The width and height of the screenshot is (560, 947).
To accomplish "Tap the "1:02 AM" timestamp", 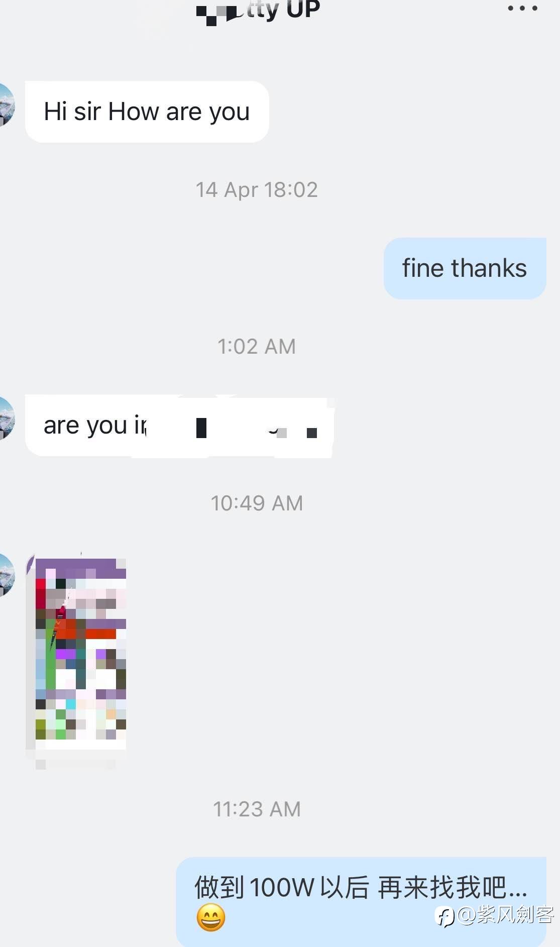I will 257,347.
